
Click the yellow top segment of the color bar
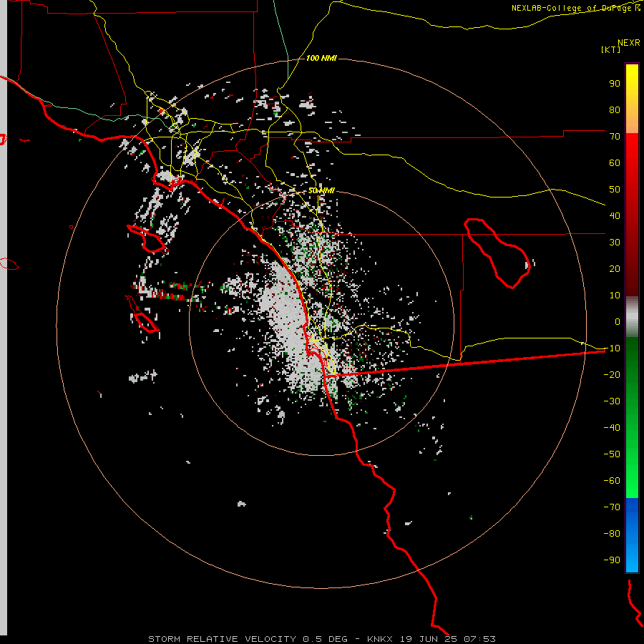click(632, 99)
